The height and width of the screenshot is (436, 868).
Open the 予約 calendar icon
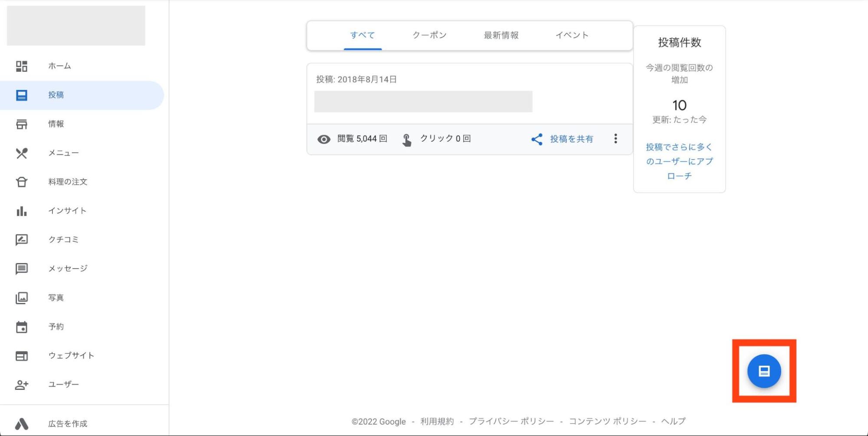22,327
